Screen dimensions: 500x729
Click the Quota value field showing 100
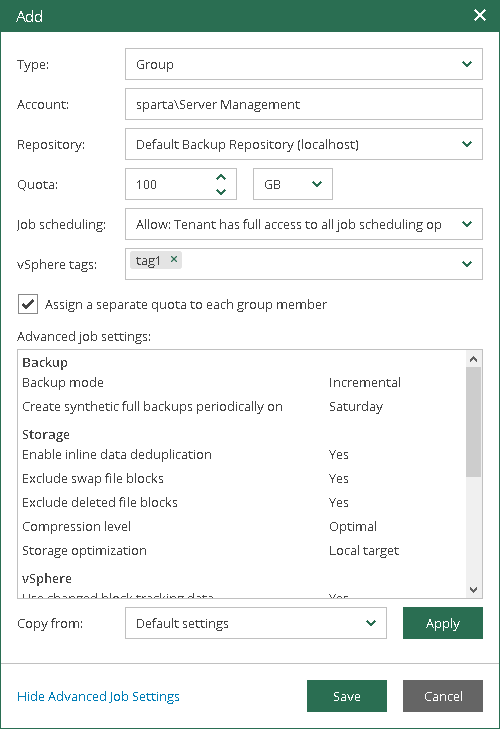pos(170,184)
